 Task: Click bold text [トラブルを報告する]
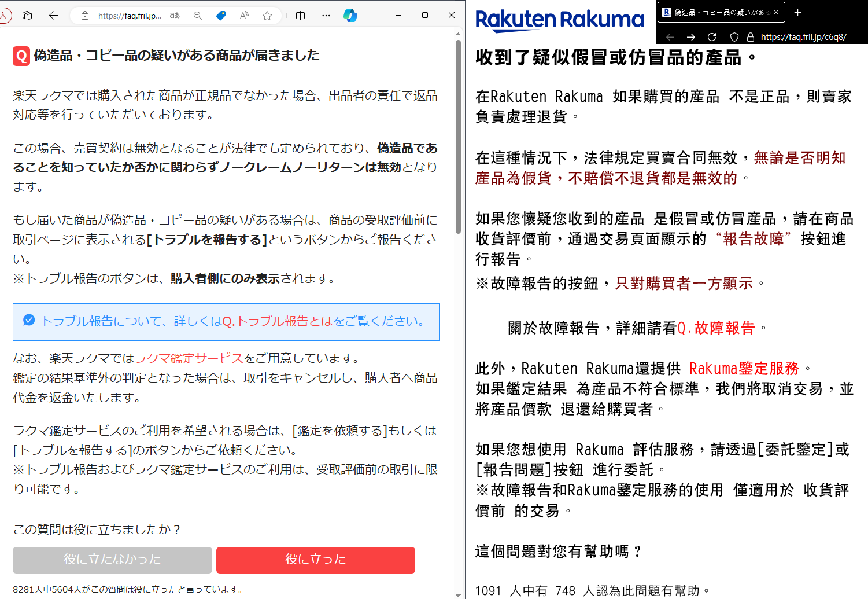[x=207, y=240]
